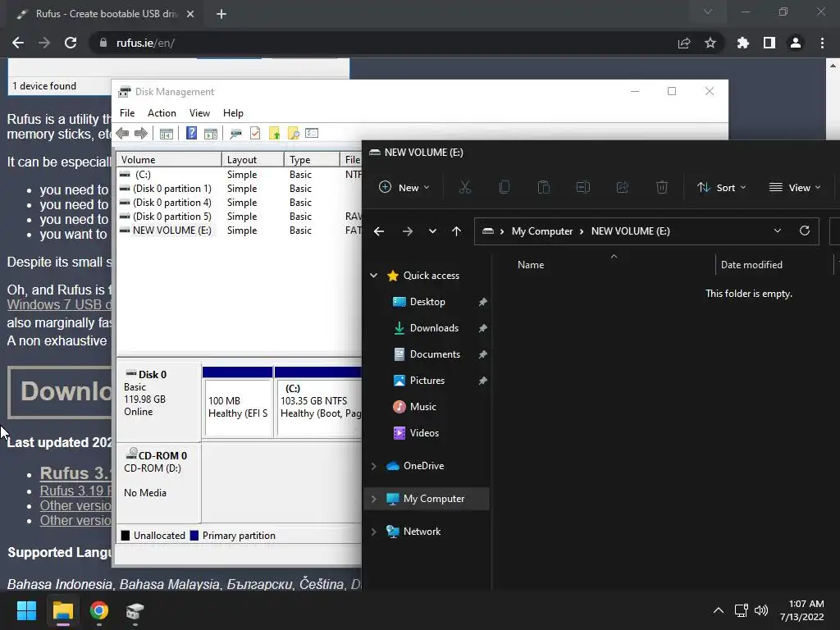Open the Action menu in Disk Management
840x630 pixels.
[x=162, y=113]
